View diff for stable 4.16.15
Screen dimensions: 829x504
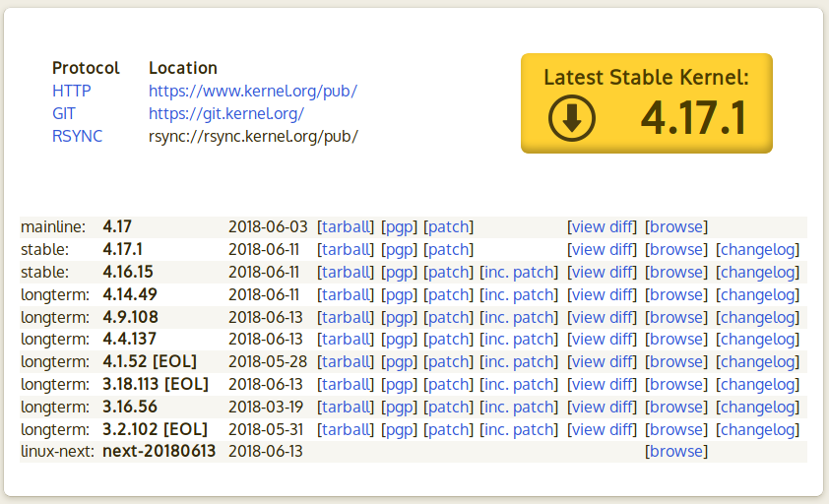[x=603, y=273]
